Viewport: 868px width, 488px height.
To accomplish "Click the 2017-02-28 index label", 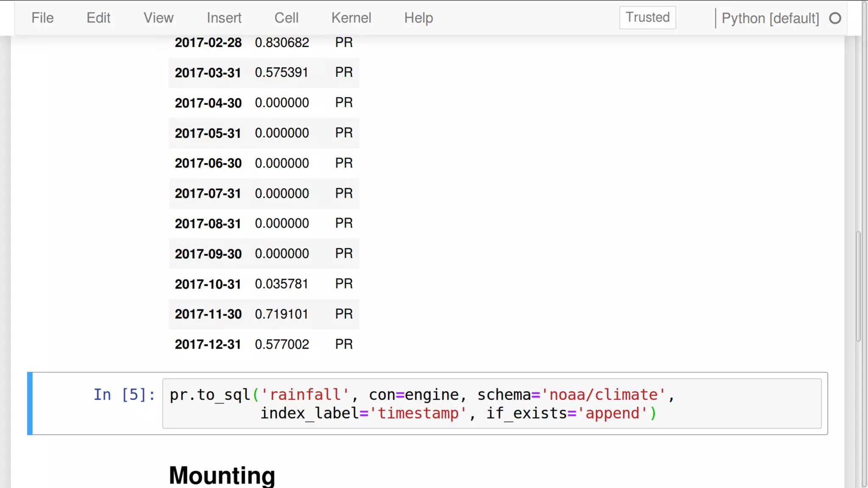I will [208, 43].
